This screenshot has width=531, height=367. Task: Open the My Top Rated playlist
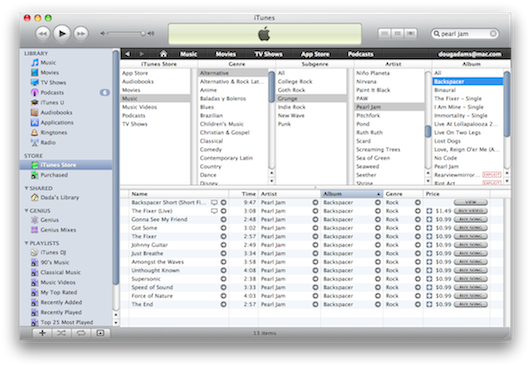[59, 292]
